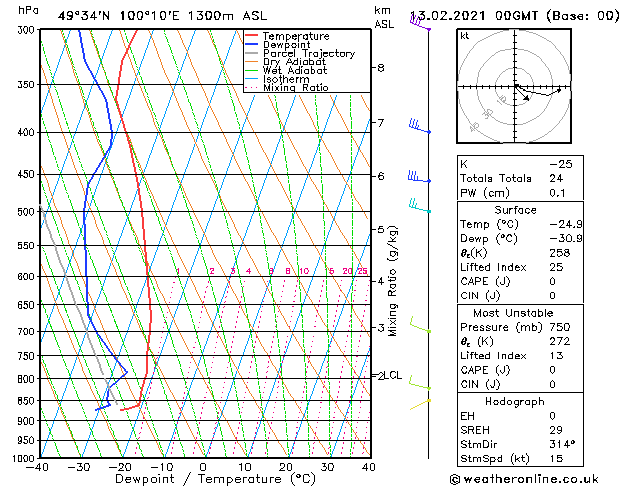The width and height of the screenshot is (629, 486).
Task: Click the weatheronline.co.uk copyright link
Action: coord(524,479)
